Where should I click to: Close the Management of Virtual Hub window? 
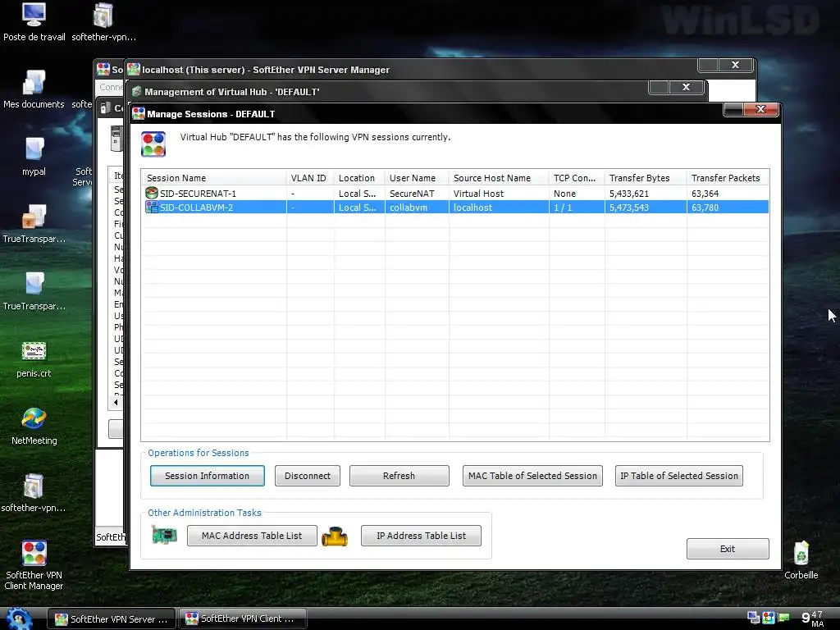pos(687,87)
